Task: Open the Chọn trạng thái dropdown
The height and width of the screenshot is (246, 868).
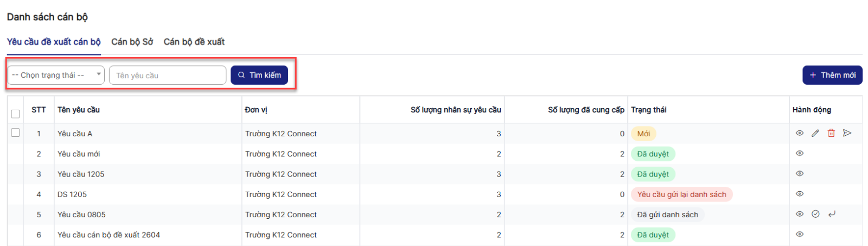Action: pyautogui.click(x=56, y=75)
